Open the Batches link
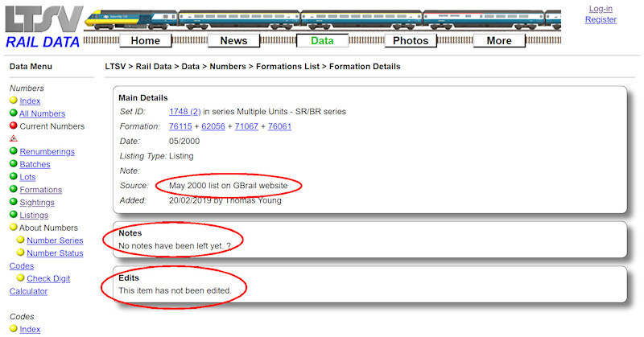Image resolution: width=644 pixels, height=337 pixels. tap(35, 165)
